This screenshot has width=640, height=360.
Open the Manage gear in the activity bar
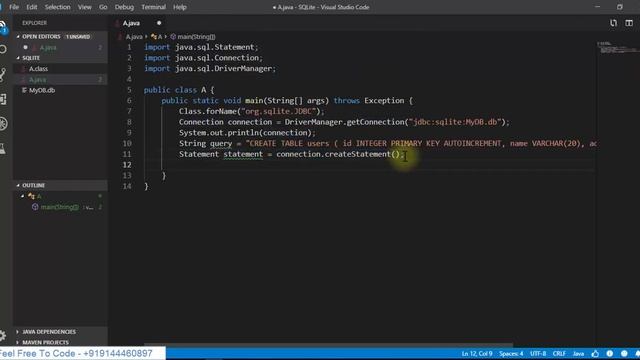(3, 336)
